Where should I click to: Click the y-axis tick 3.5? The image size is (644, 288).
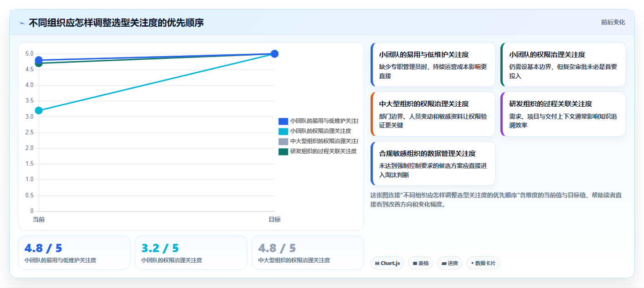29,101
